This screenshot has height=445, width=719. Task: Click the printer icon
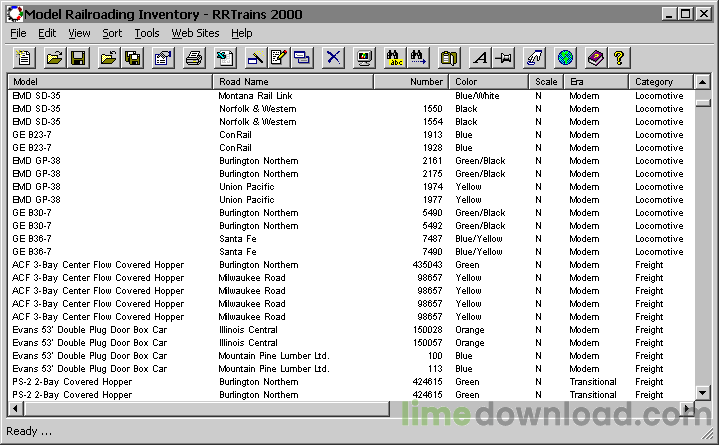click(194, 58)
